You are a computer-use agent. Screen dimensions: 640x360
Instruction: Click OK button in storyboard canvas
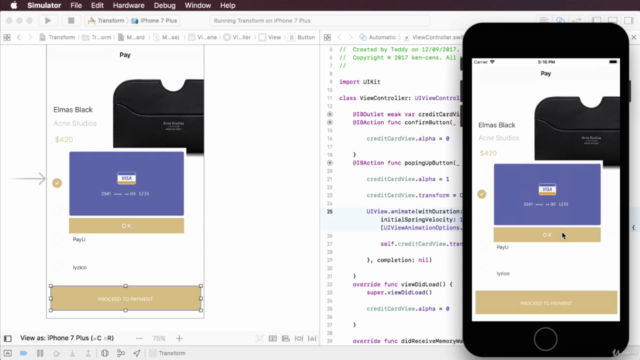(x=127, y=226)
